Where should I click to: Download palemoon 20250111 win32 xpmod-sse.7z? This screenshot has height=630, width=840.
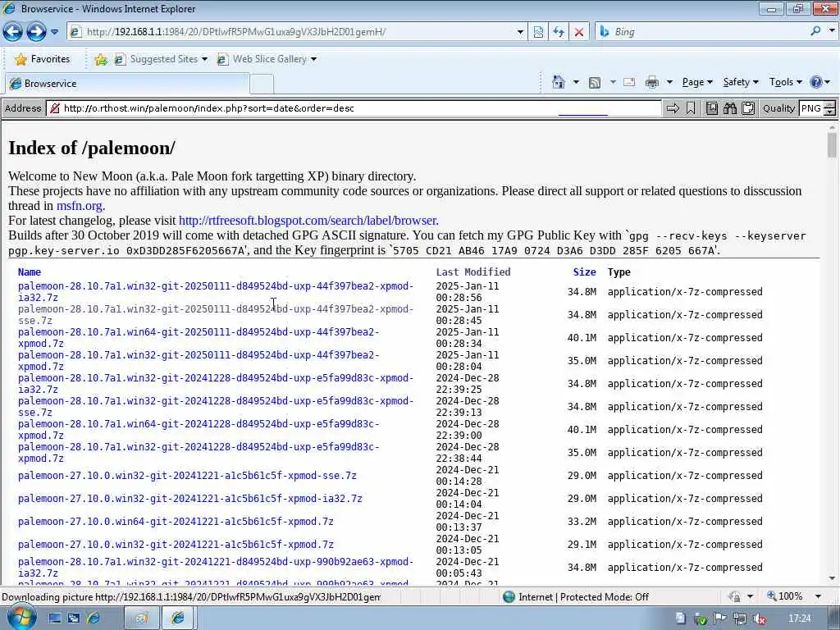point(216,315)
